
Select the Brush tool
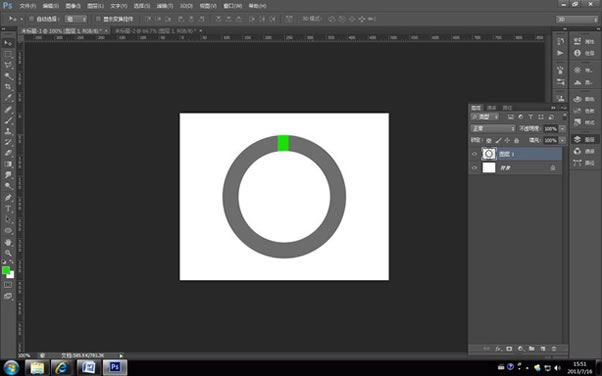click(8, 120)
